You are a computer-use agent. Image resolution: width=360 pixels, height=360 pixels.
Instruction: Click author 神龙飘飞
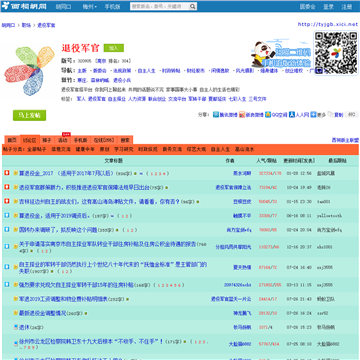pos(242,313)
